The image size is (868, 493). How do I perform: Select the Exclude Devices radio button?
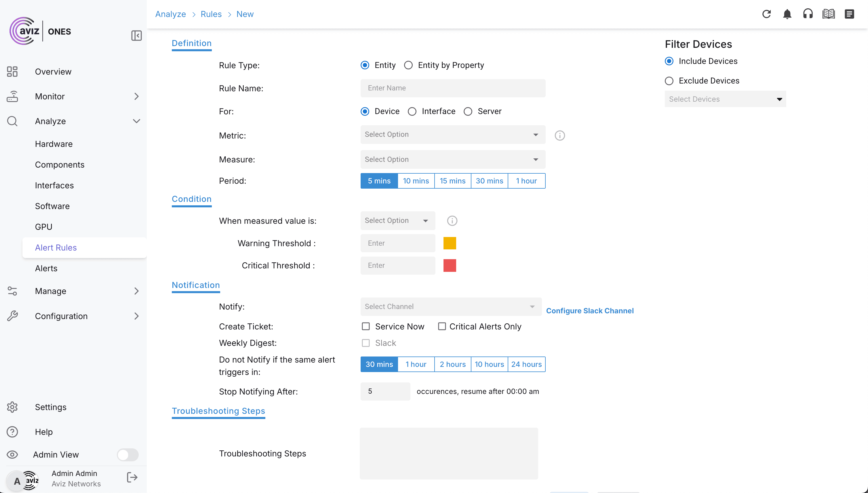[x=669, y=81]
